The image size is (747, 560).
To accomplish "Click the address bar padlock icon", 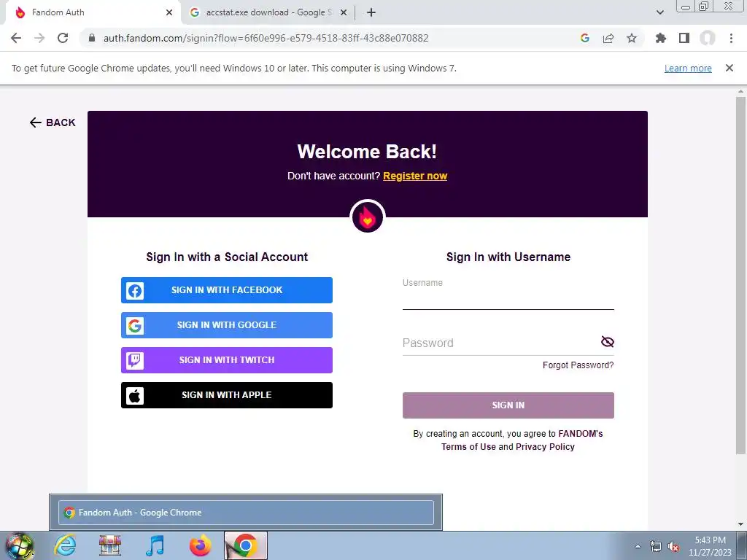I will (92, 38).
